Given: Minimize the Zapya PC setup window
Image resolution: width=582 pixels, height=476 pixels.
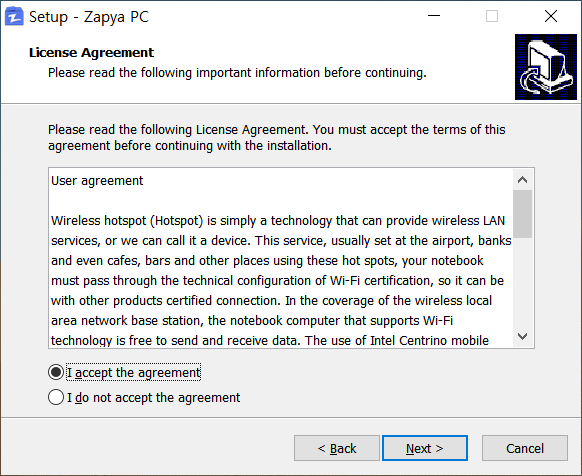Looking at the screenshot, I should click(434, 16).
